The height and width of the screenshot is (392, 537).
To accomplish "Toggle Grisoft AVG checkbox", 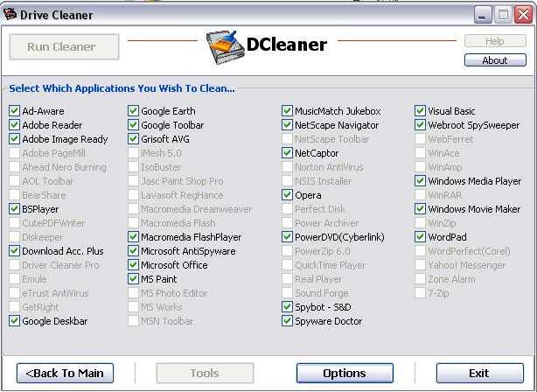I will 133,139.
